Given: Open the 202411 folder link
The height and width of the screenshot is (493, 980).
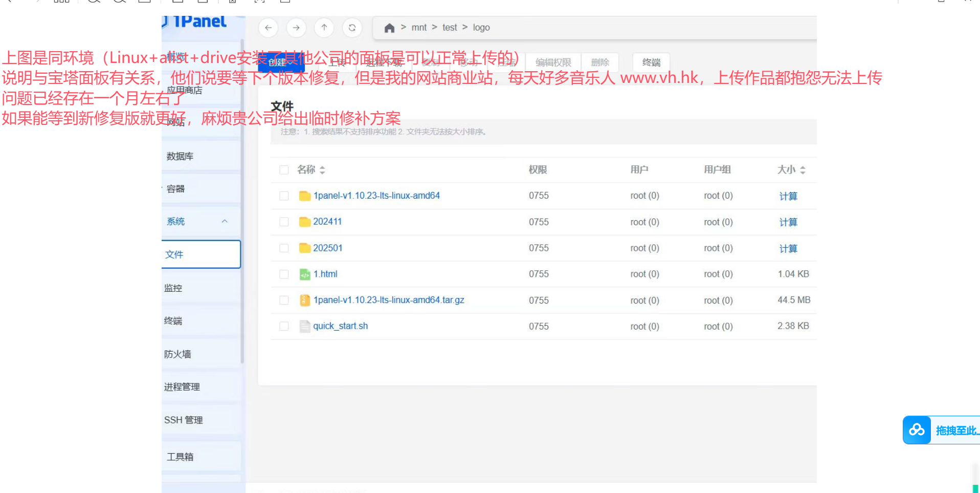Looking at the screenshot, I should click(x=327, y=222).
